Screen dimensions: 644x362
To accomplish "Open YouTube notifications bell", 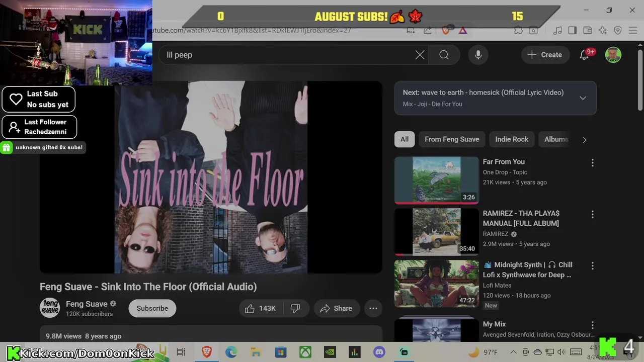I will (584, 55).
